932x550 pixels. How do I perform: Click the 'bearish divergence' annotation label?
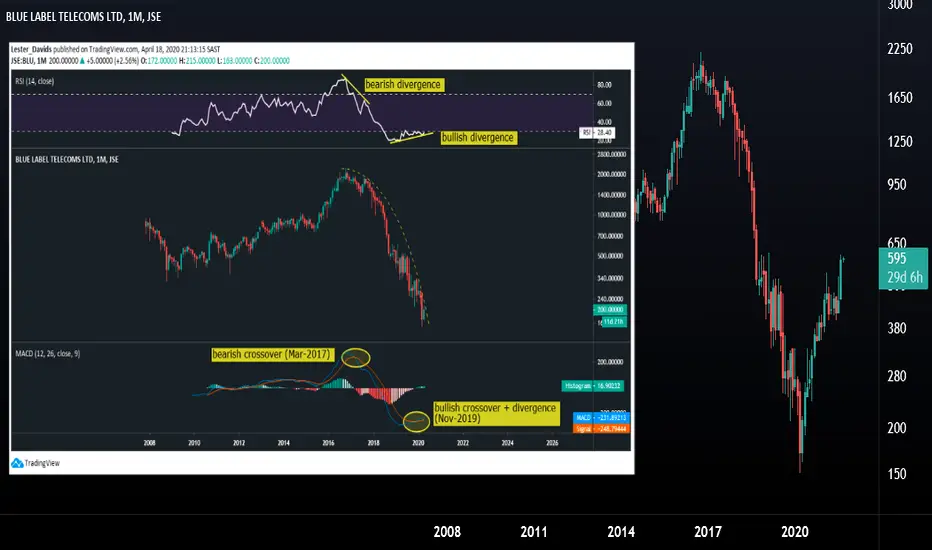tap(403, 84)
